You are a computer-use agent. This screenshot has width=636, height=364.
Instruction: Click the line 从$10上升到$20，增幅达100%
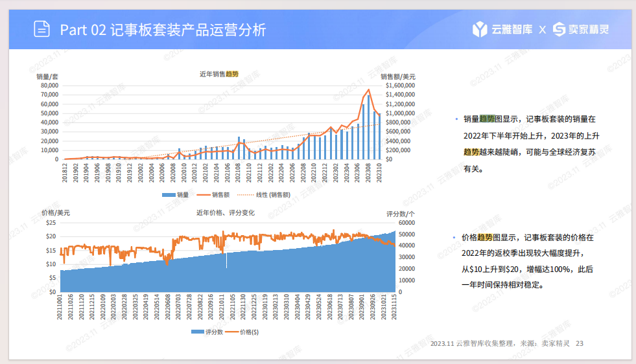point(527,269)
